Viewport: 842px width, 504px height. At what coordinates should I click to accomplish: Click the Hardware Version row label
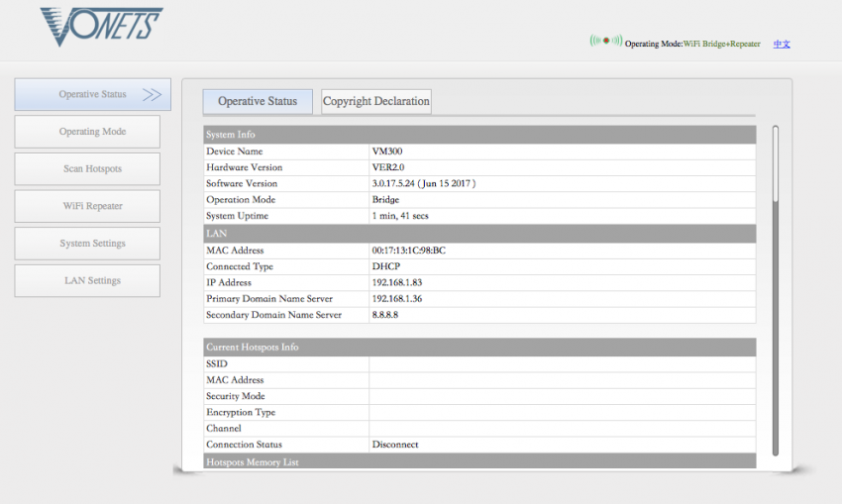[x=245, y=167]
